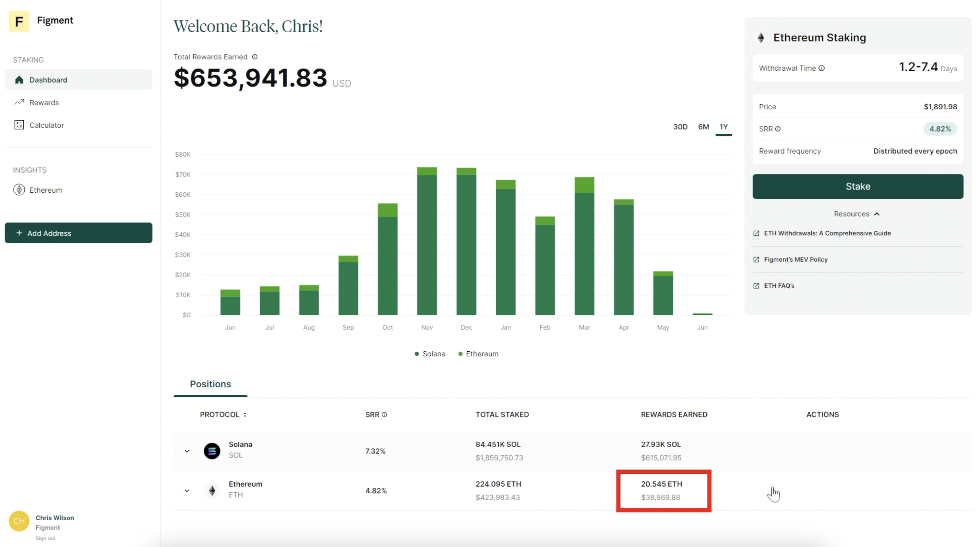Click the CH user avatar

tap(19, 521)
